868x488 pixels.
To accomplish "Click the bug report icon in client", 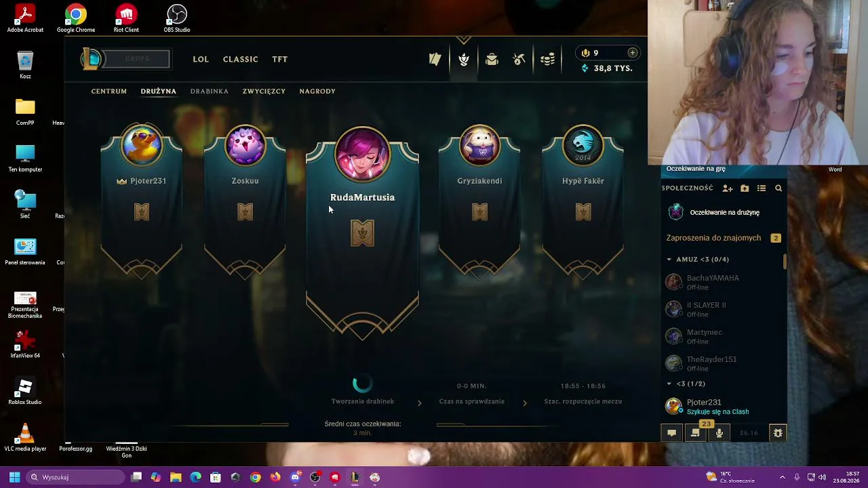I will (x=778, y=433).
